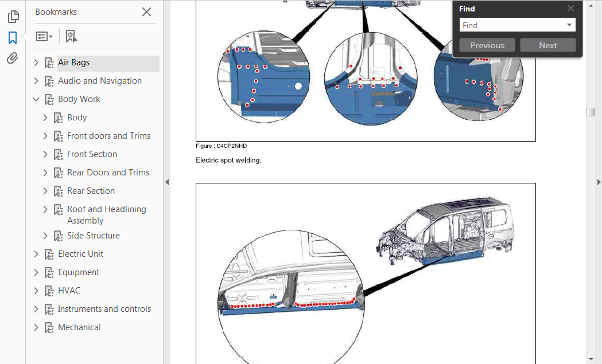Open the page thumbnails panel icon
Viewport: 602px width, 364px height.
[13, 17]
